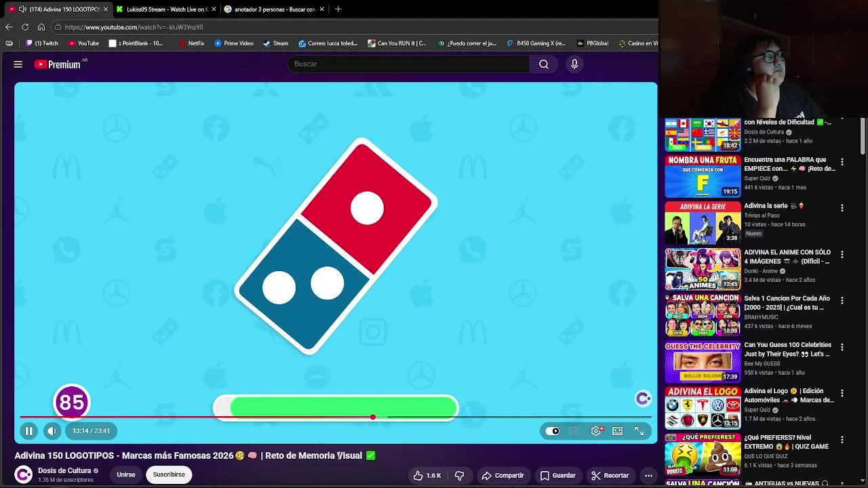Image resolution: width=868 pixels, height=488 pixels.
Task: Open options for ¿Qué PREFIERES? video
Action: tap(842, 440)
